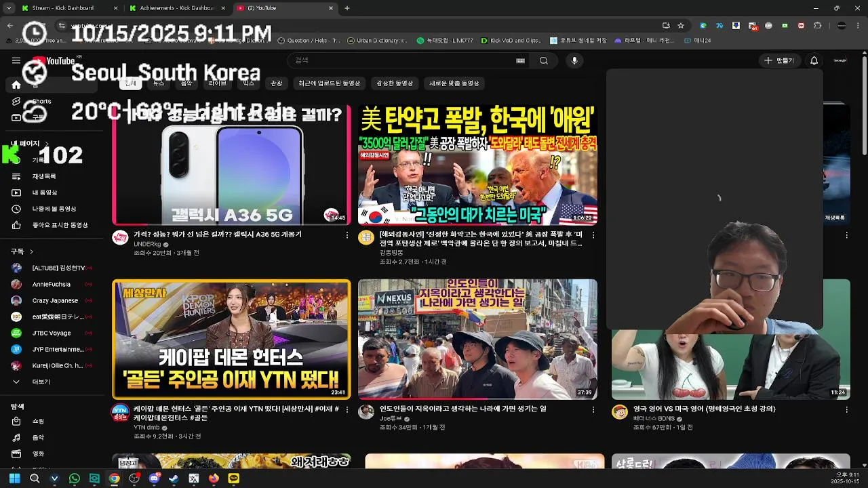Open on-screen keyboard icon in search box
868x488 pixels.
[x=520, y=60]
